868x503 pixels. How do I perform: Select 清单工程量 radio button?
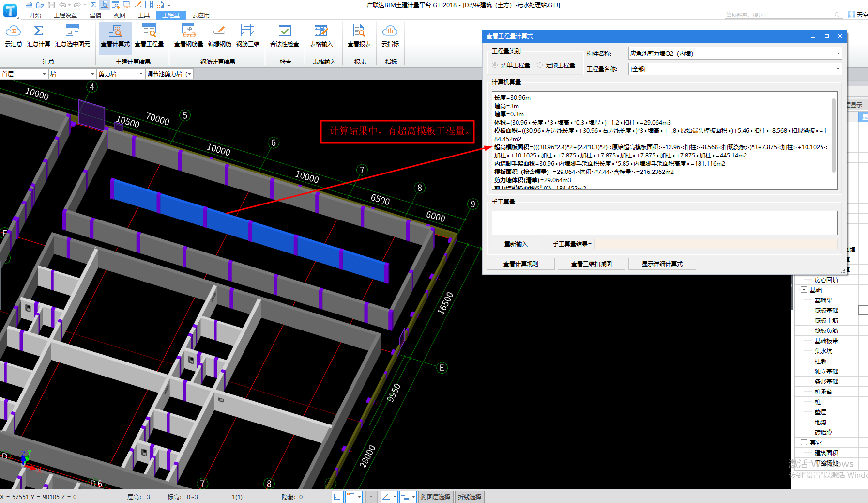pyautogui.click(x=495, y=65)
